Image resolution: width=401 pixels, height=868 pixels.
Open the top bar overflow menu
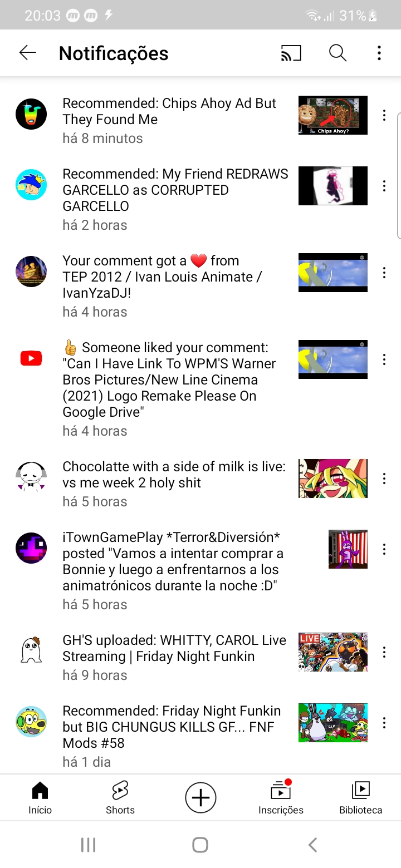[379, 53]
